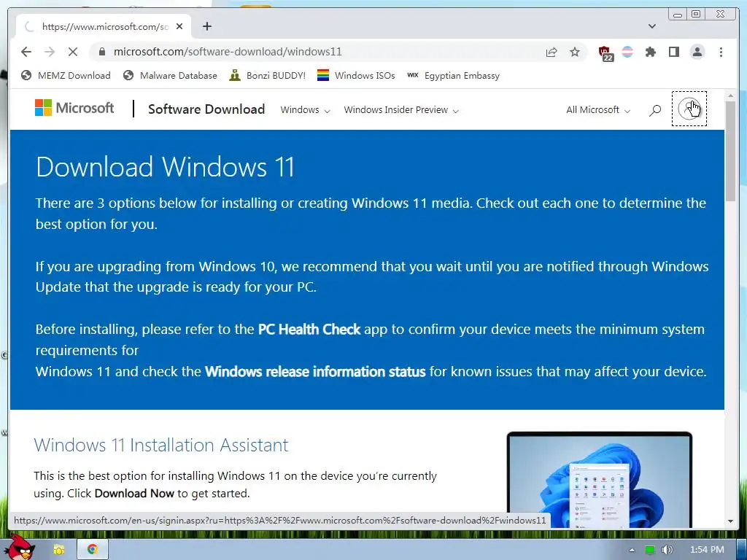Open the Malware Database bookmark
Screen dimensions: 747x560
click(x=170, y=76)
